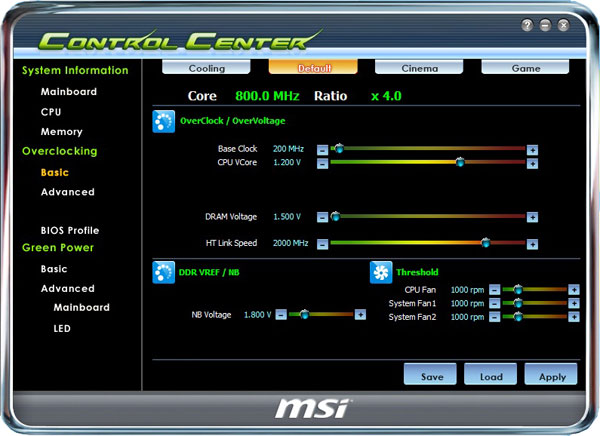The height and width of the screenshot is (436, 600).
Task: Raise DRAM Voltage using plus button
Action: 532,217
